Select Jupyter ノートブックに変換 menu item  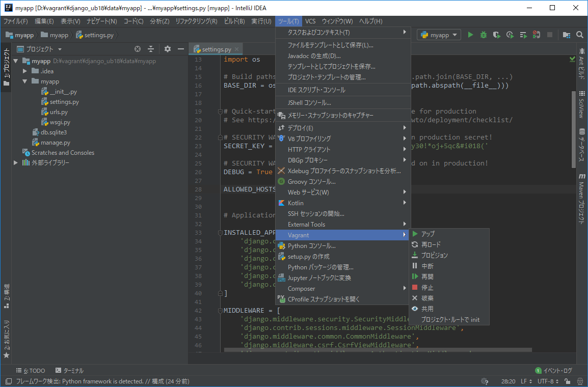click(x=343, y=278)
